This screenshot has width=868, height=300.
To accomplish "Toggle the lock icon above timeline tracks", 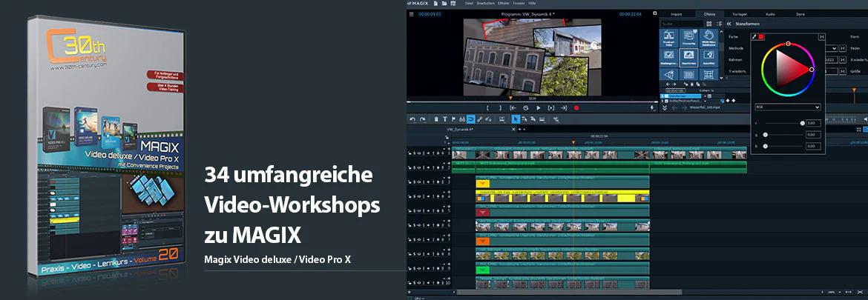I will (x=446, y=137).
